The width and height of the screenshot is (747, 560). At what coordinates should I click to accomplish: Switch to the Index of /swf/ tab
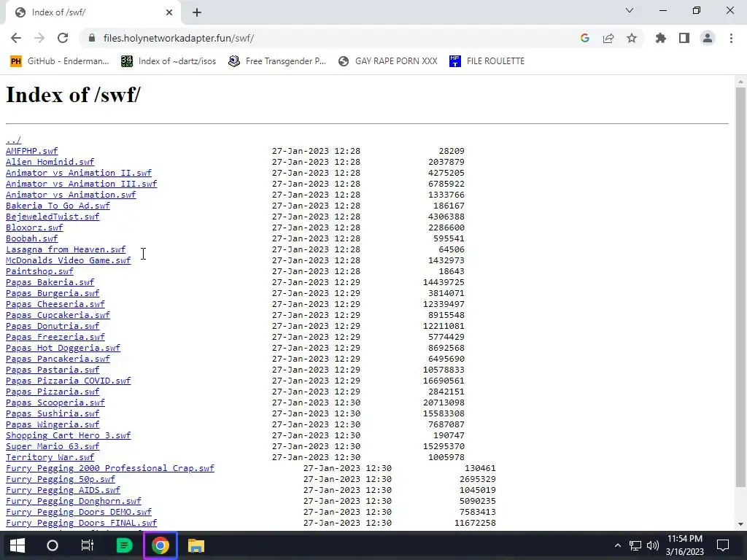93,12
